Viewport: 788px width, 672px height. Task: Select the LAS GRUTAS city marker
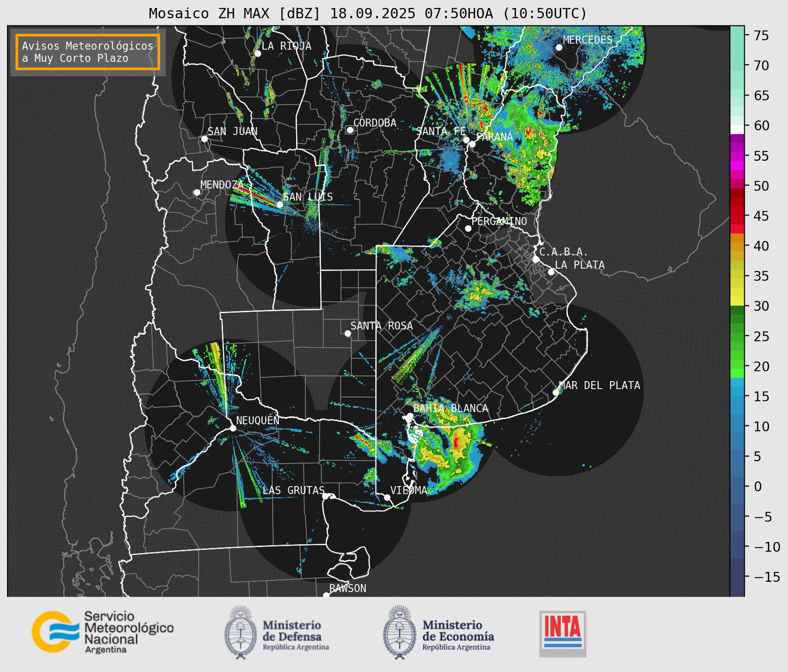tap(326, 496)
